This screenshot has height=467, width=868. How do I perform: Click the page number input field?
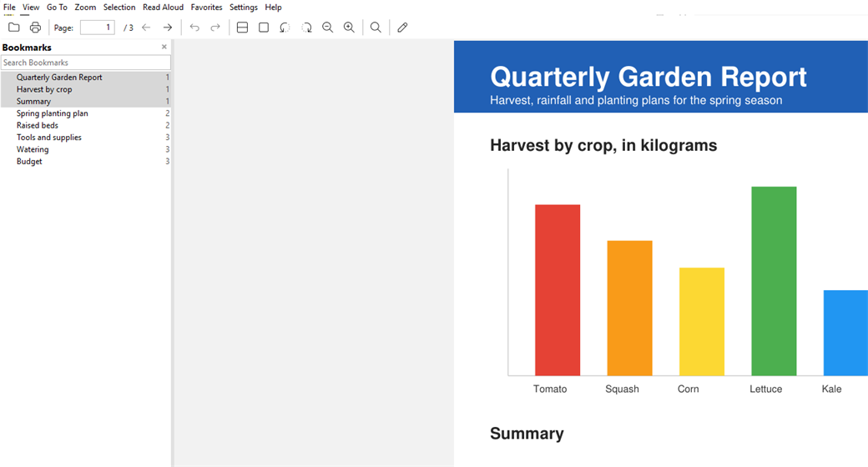(x=98, y=28)
